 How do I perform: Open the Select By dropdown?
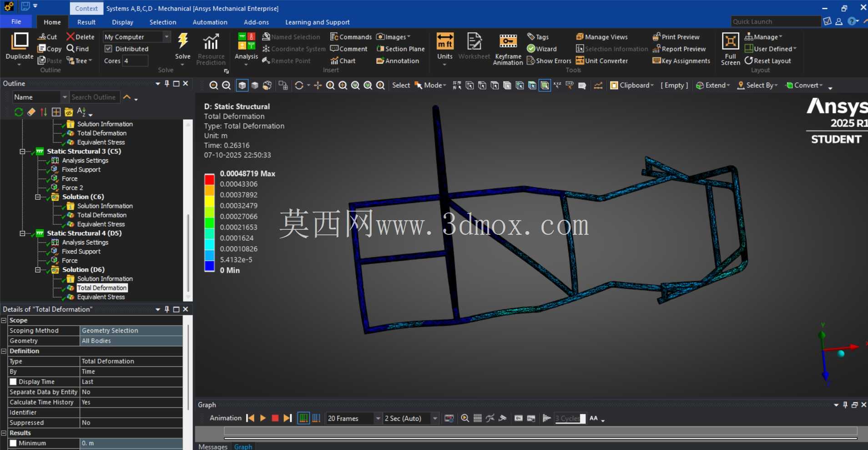(x=757, y=85)
